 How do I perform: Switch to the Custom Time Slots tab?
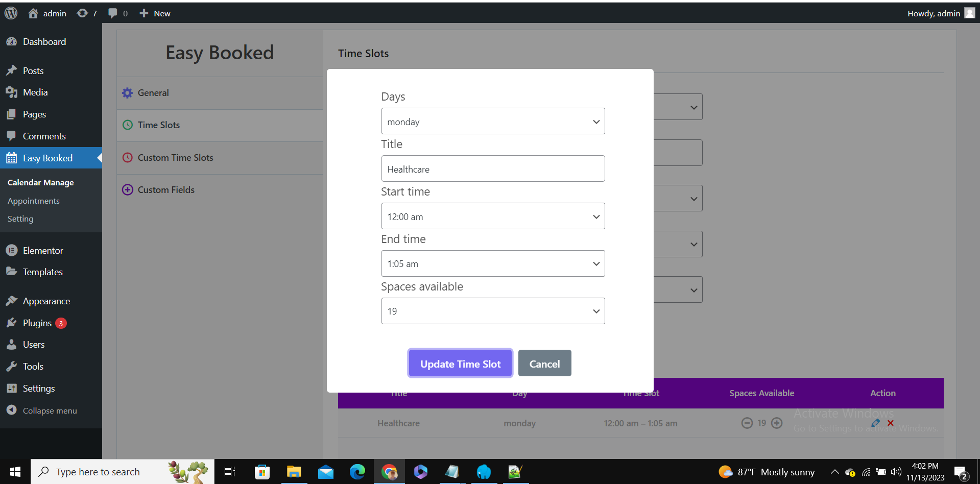point(220,158)
